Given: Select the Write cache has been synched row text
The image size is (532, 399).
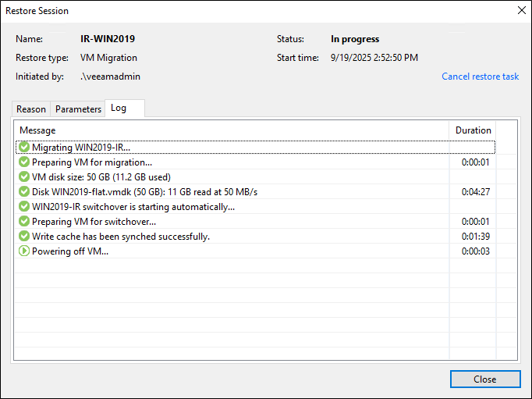Looking at the screenshot, I should click(x=121, y=237).
